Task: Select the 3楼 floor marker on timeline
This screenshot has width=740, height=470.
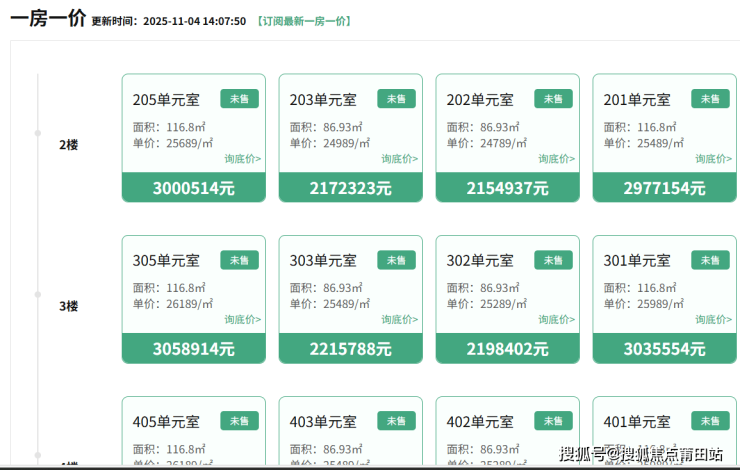Action: [x=68, y=306]
